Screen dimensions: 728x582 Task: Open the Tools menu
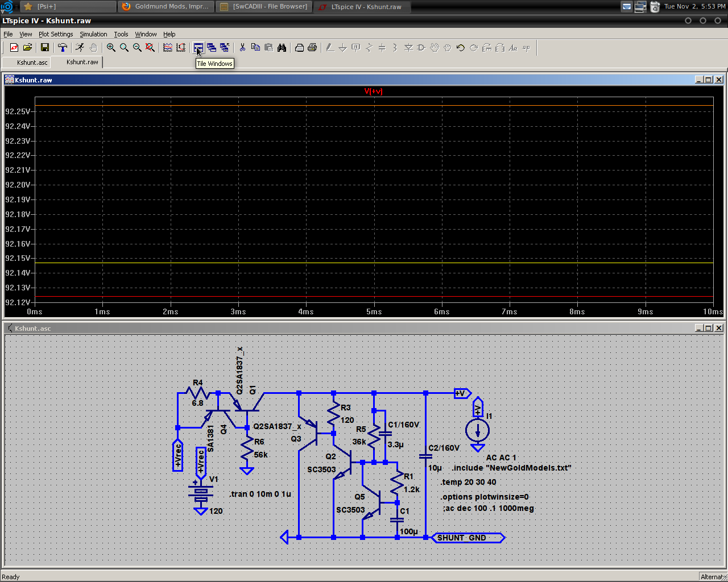(121, 34)
